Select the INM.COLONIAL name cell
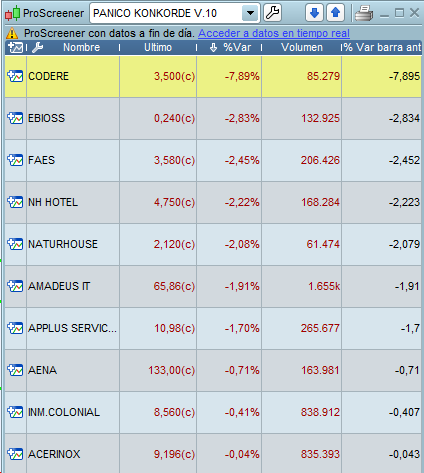424x473 pixels. coord(73,412)
